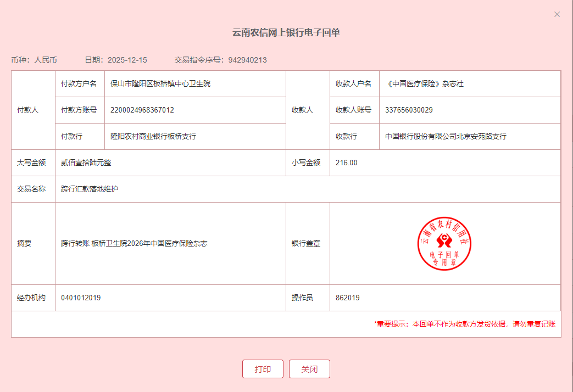Click the red 重要提示 notice text
Screen dimensions: 573x392
click(465, 324)
